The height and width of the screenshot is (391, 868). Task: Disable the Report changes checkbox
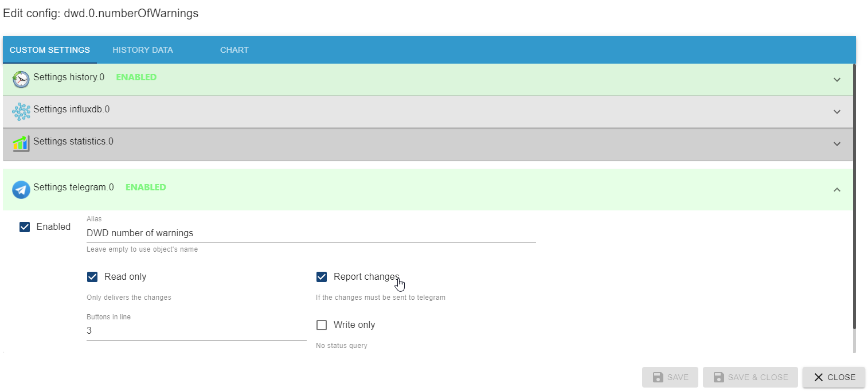coord(322,277)
